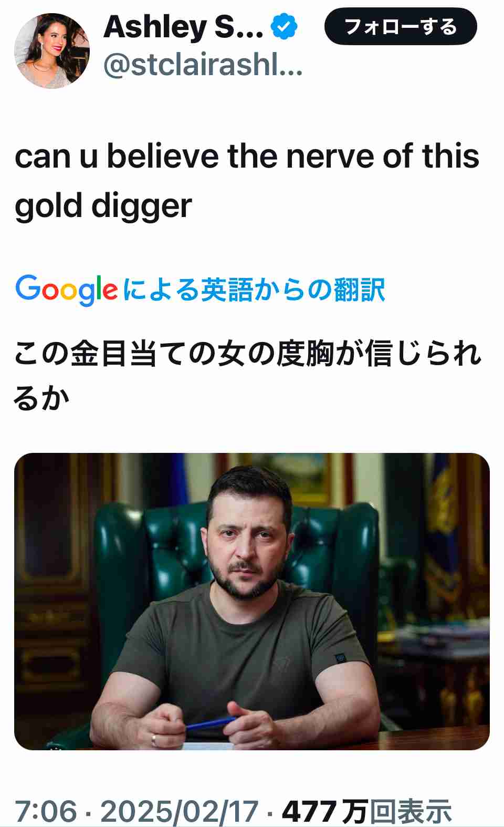Image resolution: width=504 pixels, height=827 pixels.
Task: Open the @stclairashl... handle link
Action: 203,65
